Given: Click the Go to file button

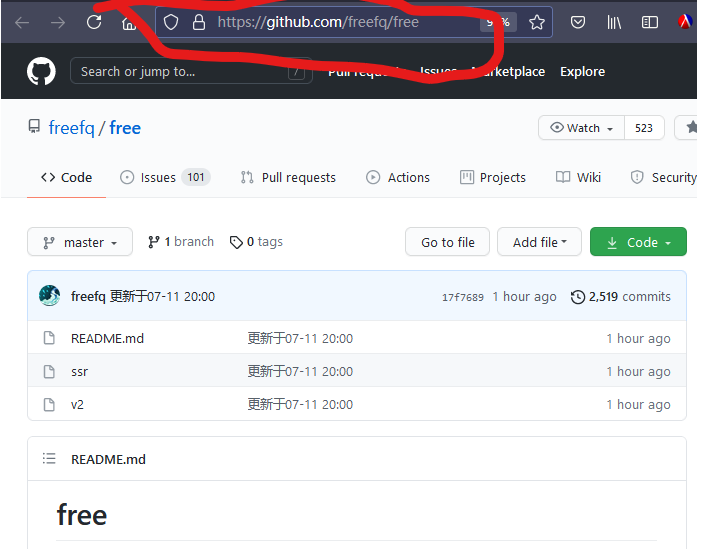Looking at the screenshot, I should (447, 242).
